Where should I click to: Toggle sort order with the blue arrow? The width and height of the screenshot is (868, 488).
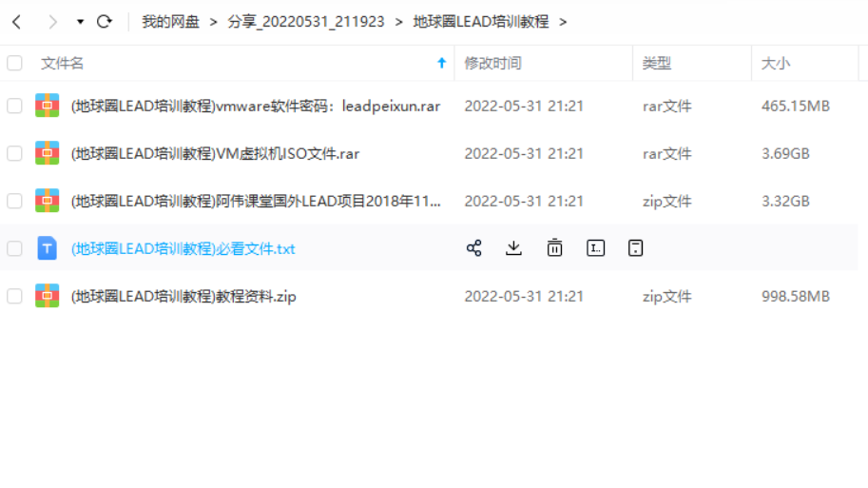point(442,63)
